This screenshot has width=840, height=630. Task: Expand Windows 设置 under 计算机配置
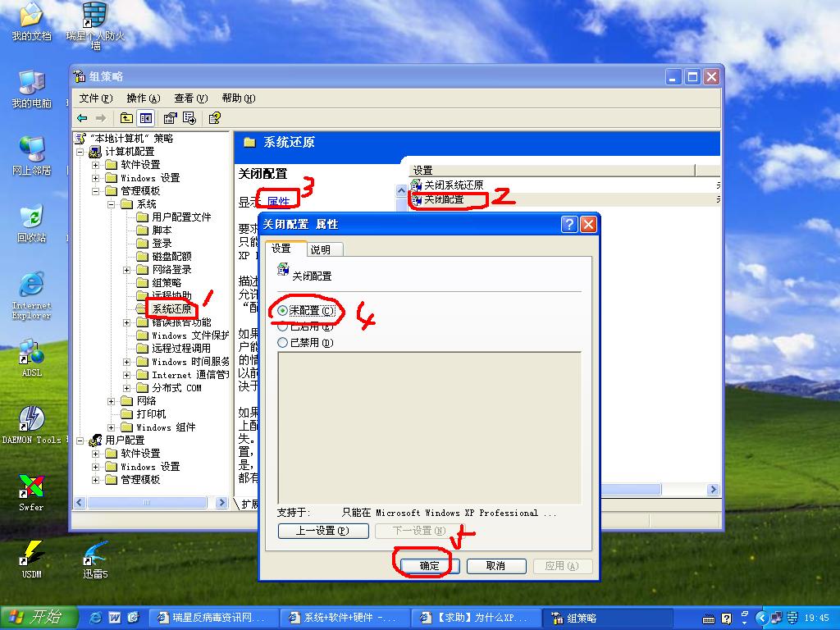(95, 178)
